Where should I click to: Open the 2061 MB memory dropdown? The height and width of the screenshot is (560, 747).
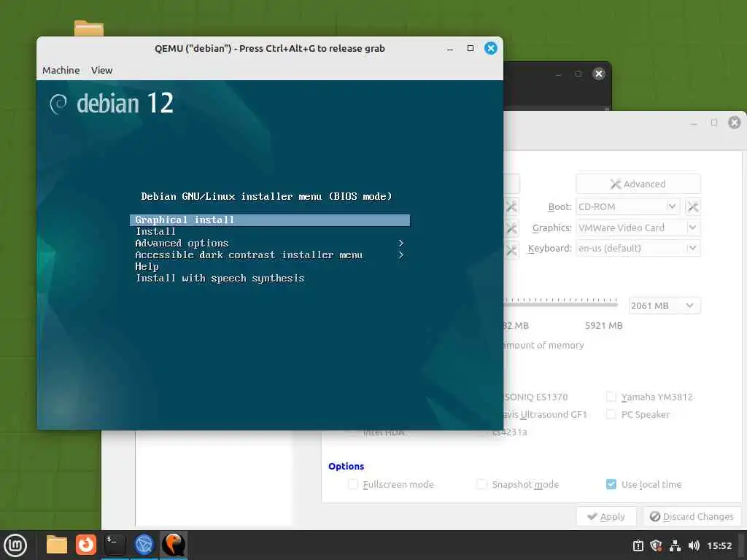point(665,306)
